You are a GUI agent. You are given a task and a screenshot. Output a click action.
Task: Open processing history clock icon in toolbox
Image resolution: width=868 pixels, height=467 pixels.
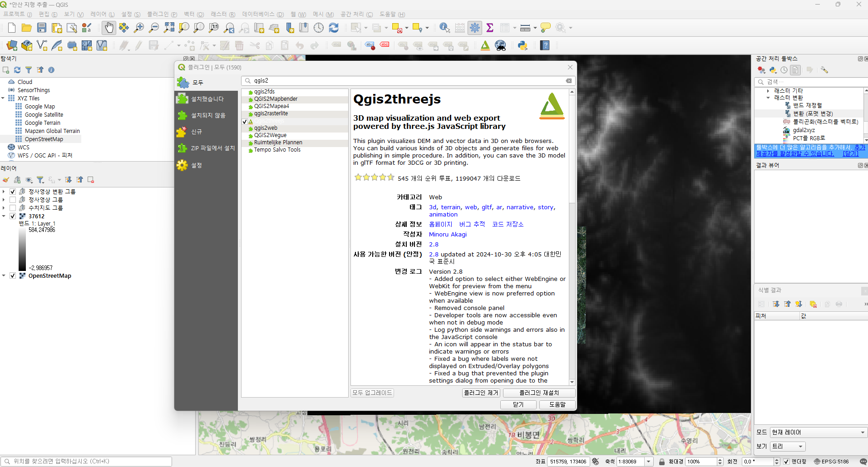(x=784, y=70)
